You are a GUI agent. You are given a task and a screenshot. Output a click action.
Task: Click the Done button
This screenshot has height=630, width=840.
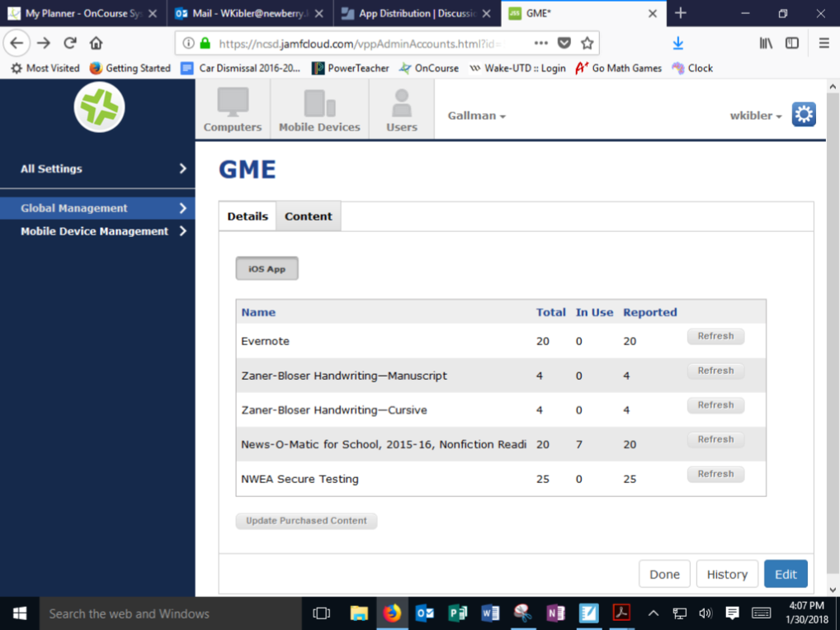click(664, 574)
